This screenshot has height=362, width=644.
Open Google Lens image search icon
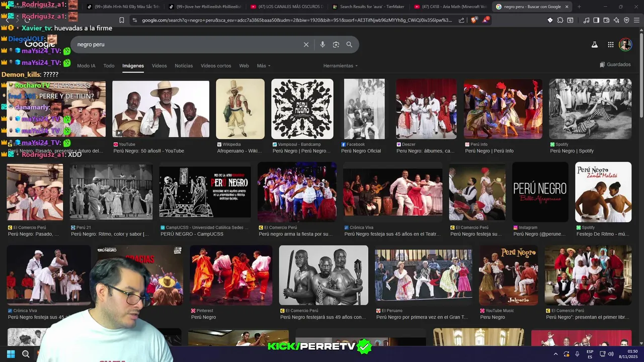point(336,44)
